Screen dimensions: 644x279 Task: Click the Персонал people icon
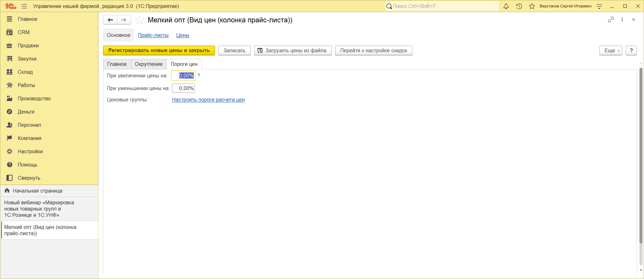[x=9, y=125]
